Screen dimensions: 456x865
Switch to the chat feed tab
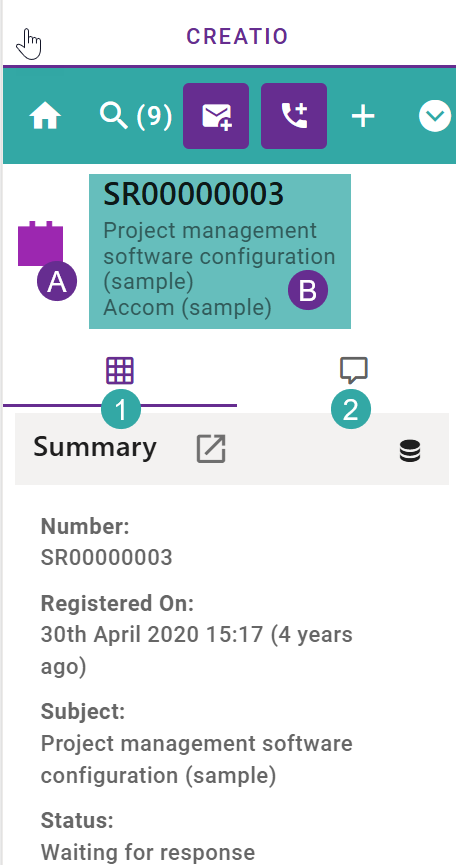tap(354, 371)
